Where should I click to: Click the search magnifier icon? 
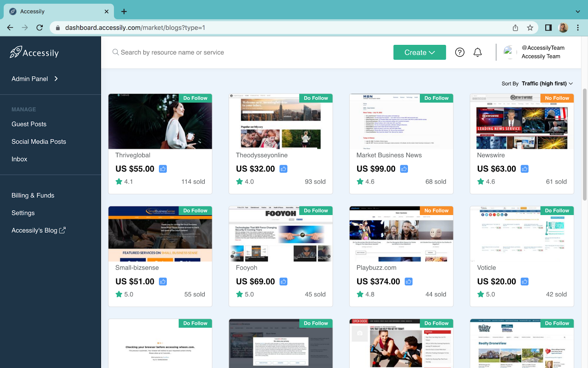tap(115, 52)
